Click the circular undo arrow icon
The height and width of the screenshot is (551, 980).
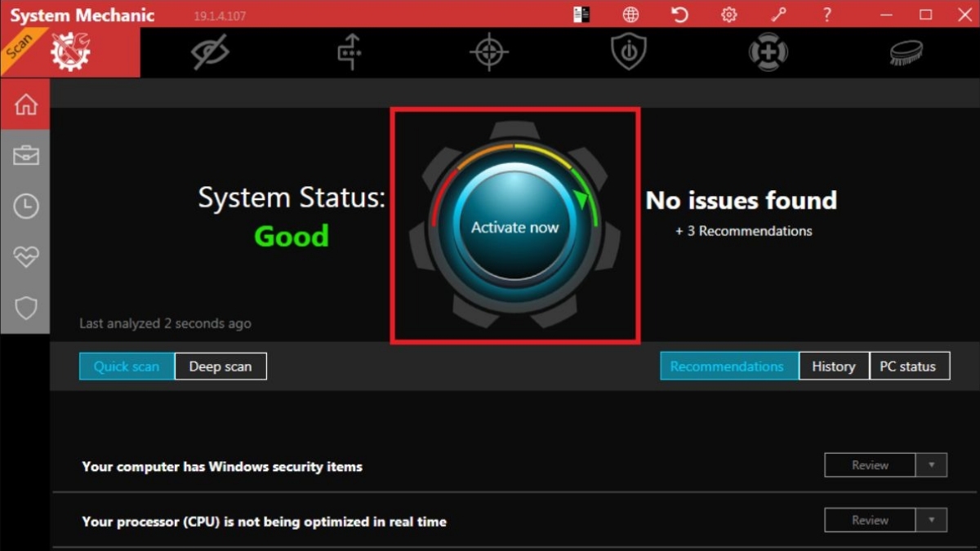pos(679,15)
